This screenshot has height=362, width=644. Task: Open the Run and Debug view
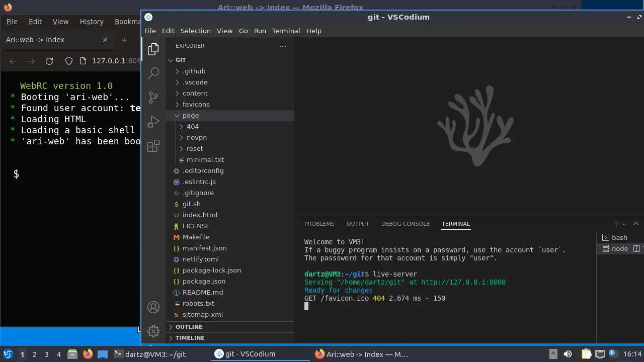[153, 122]
